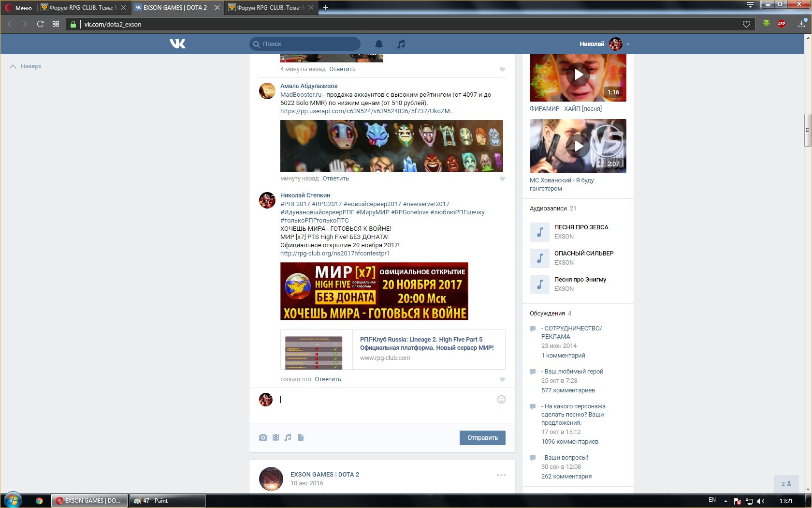Show hidden tray icons arrow
This screenshot has height=508, width=812.
725,501
